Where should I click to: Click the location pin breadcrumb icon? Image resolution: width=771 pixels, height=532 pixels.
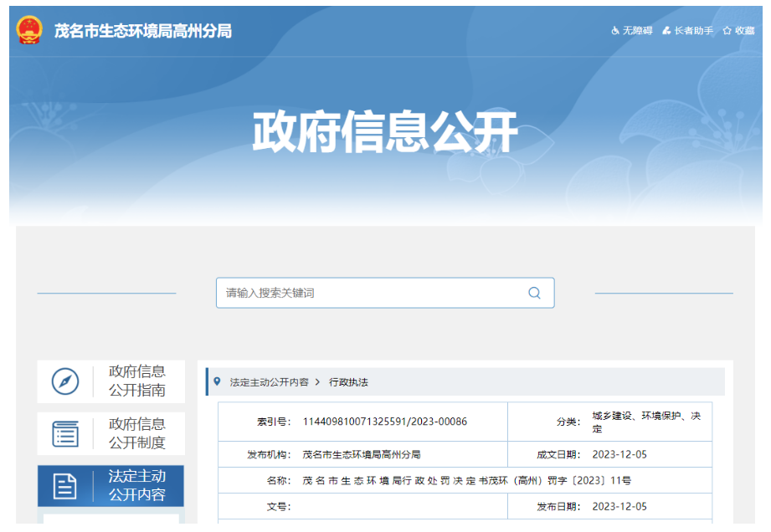tap(218, 381)
